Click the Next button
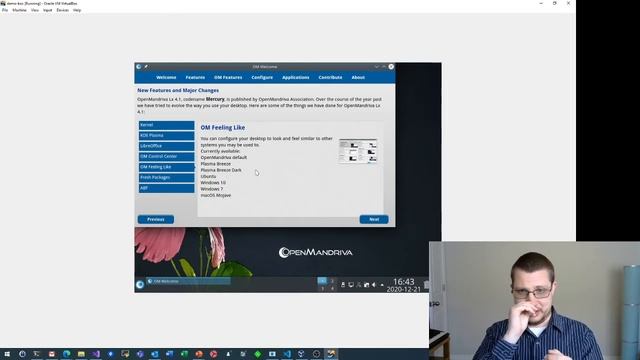Screen dimensions: 640x360 [374, 219]
